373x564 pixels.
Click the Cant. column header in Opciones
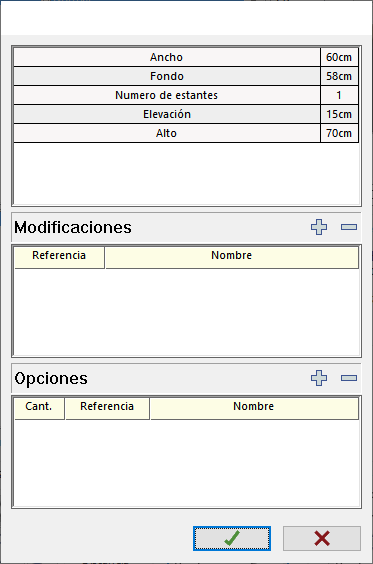tap(39, 408)
